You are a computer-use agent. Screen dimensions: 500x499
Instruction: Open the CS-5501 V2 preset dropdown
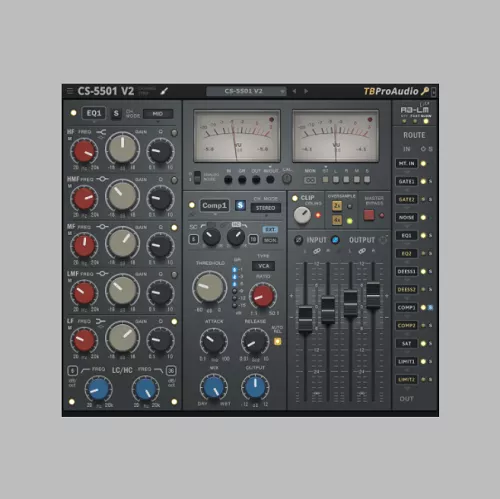(x=246, y=91)
